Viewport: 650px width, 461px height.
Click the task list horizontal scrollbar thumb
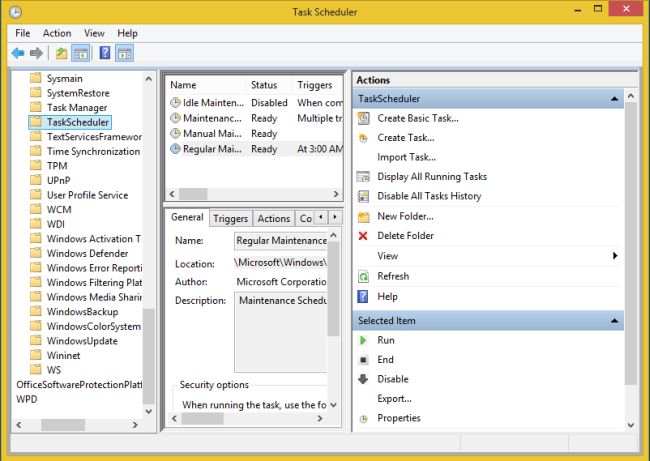pyautogui.click(x=193, y=194)
